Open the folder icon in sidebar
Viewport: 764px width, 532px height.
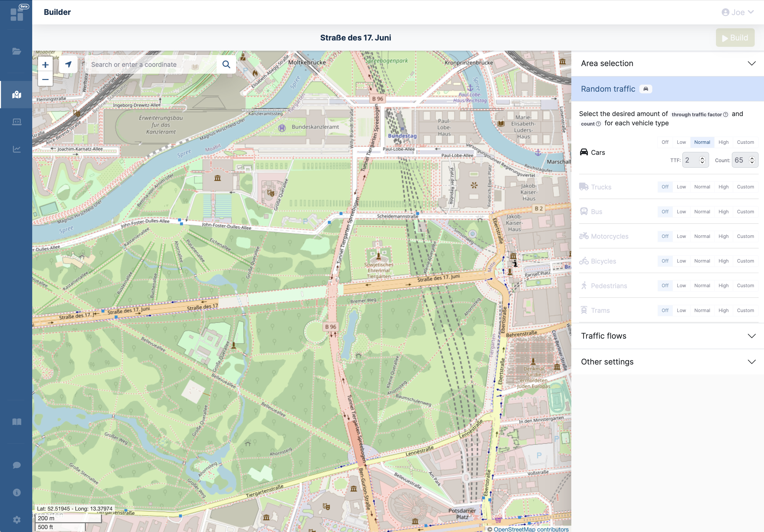pos(17,51)
